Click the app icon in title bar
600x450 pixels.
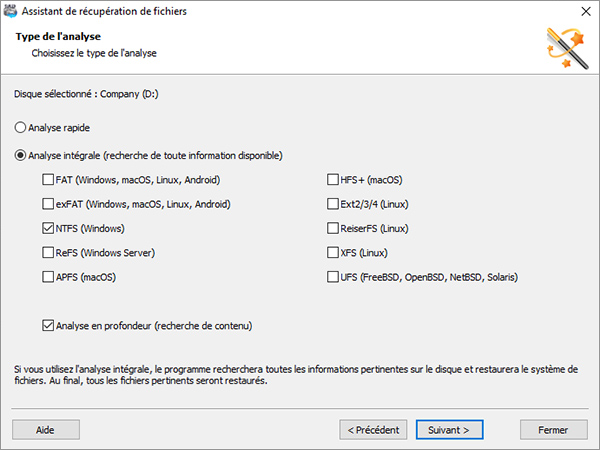10,11
